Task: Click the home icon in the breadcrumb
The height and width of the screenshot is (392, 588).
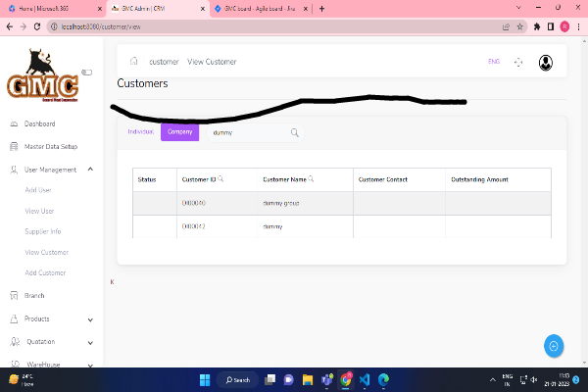Action: coord(133,62)
